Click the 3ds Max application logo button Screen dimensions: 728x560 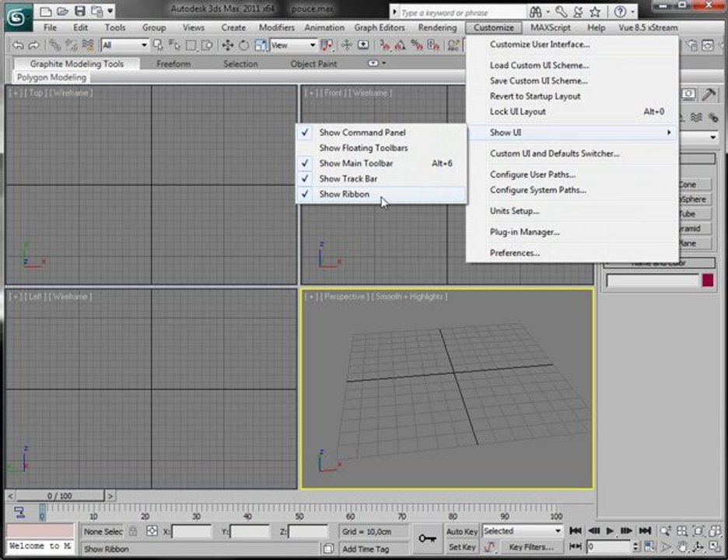(17, 17)
